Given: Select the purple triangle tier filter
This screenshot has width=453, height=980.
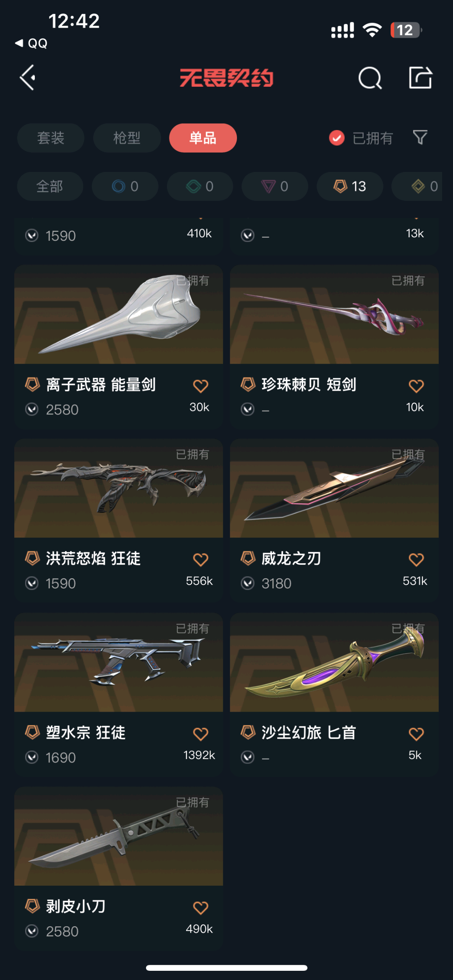Looking at the screenshot, I should 275,186.
